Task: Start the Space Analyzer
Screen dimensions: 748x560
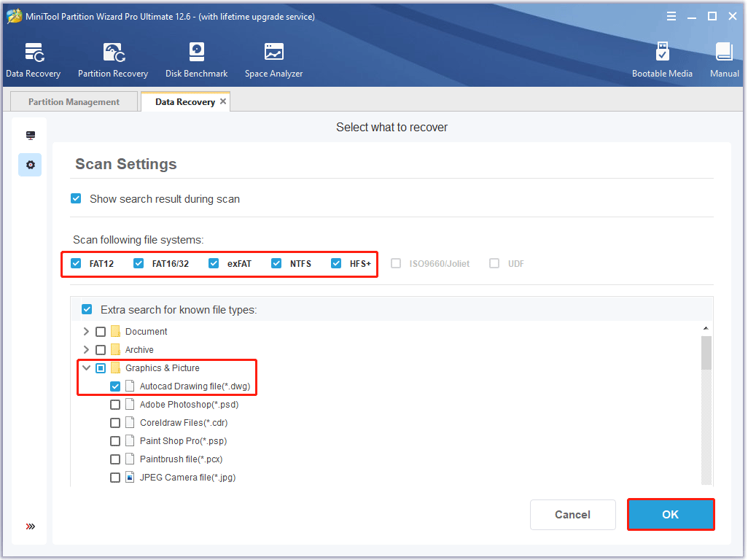Action: click(273, 58)
